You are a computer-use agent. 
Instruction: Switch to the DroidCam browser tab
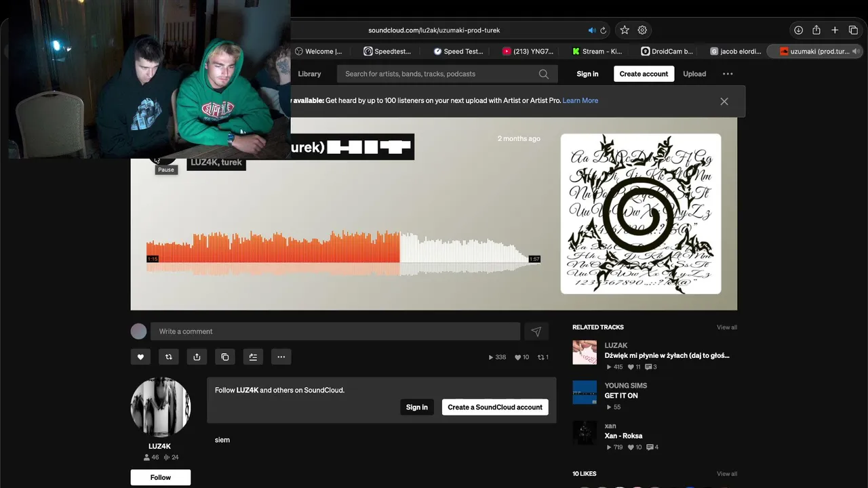point(667,52)
